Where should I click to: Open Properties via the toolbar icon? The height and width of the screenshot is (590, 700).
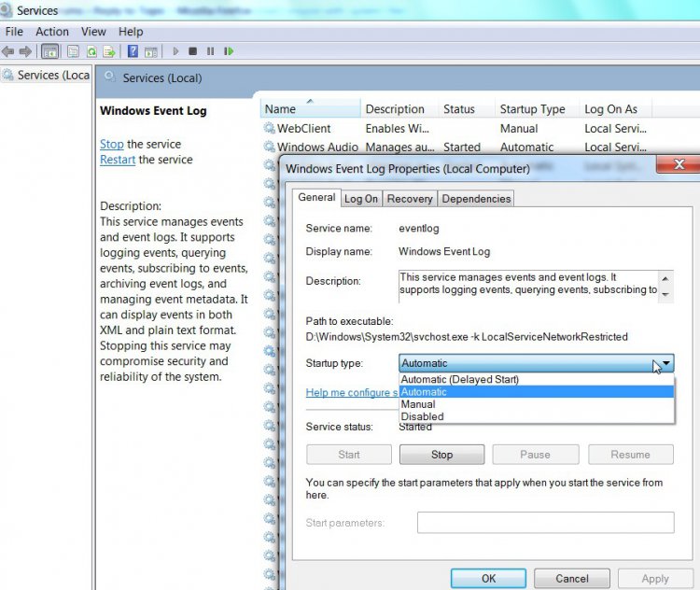tap(73, 51)
